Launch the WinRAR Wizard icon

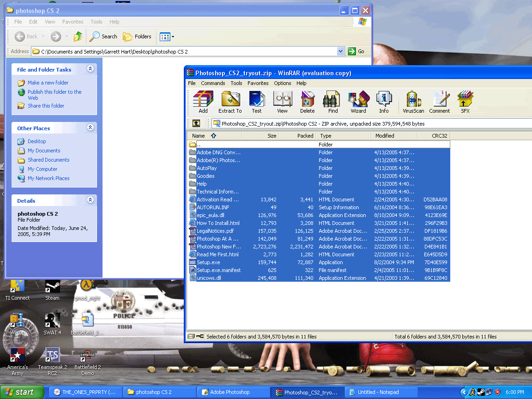[x=358, y=102]
